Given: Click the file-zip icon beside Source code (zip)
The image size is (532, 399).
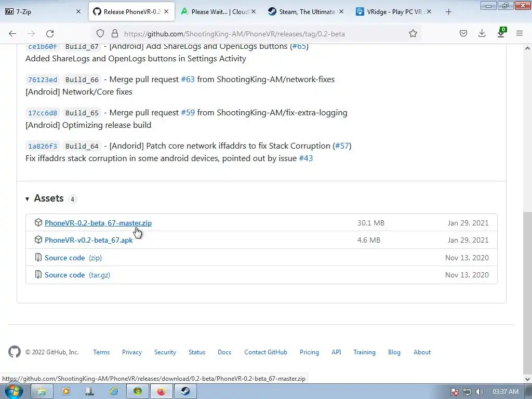Looking at the screenshot, I should pyautogui.click(x=38, y=257).
